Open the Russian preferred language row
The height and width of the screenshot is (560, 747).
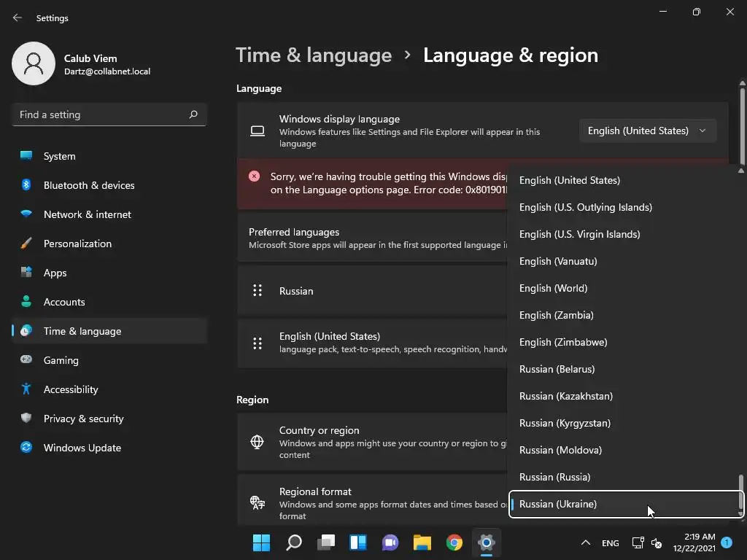pyautogui.click(x=373, y=290)
